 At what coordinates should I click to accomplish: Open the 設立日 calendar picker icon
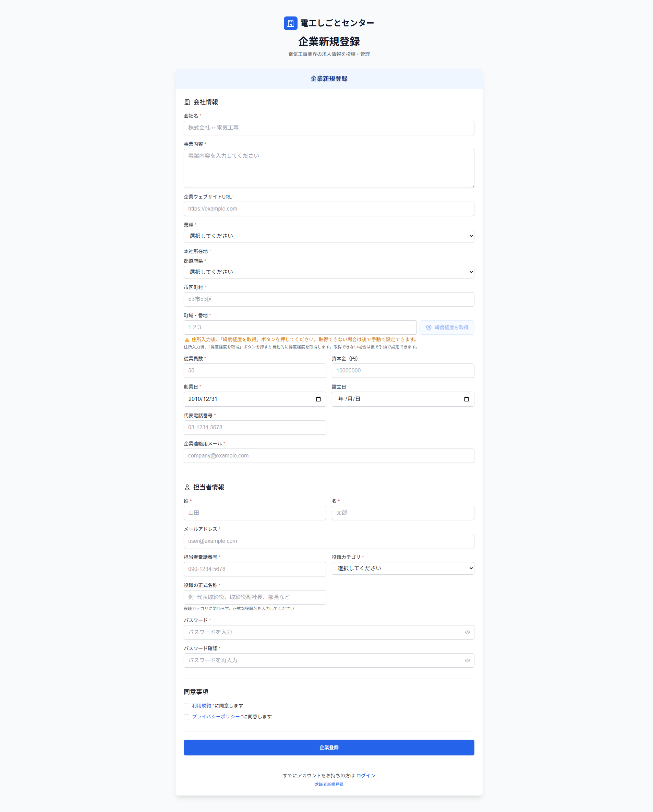click(x=466, y=399)
